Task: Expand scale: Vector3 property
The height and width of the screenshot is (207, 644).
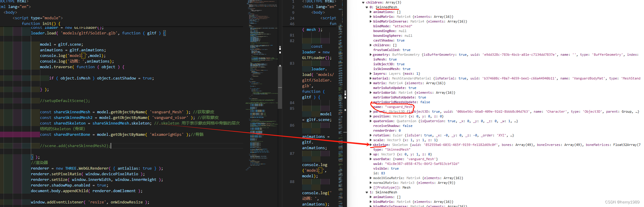Action: (371, 140)
